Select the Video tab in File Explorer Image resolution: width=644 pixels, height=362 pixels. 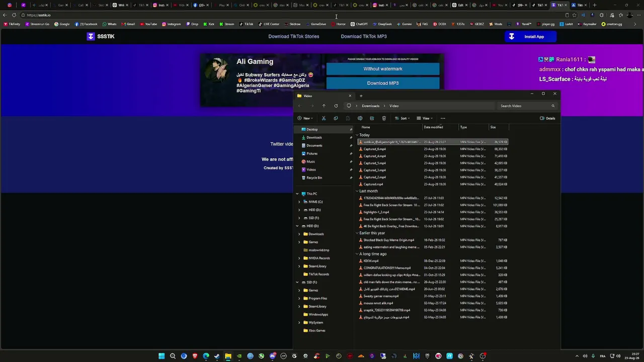[324, 96]
